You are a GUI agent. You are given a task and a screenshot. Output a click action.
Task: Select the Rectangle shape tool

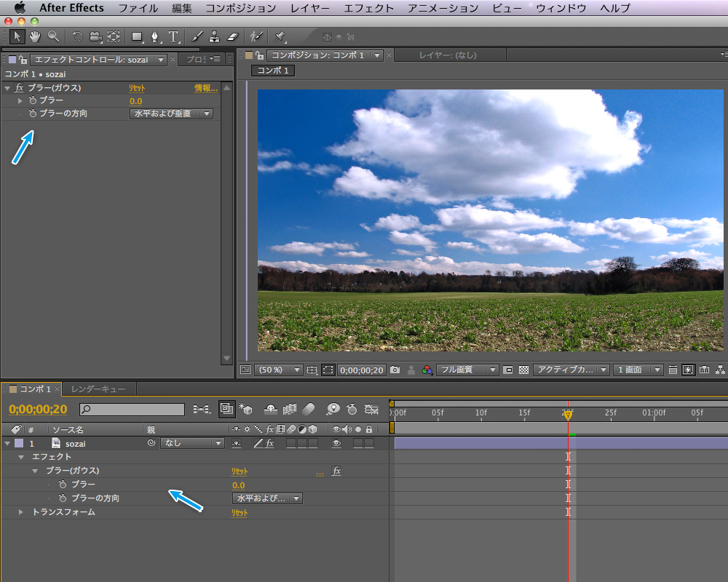pyautogui.click(x=136, y=36)
